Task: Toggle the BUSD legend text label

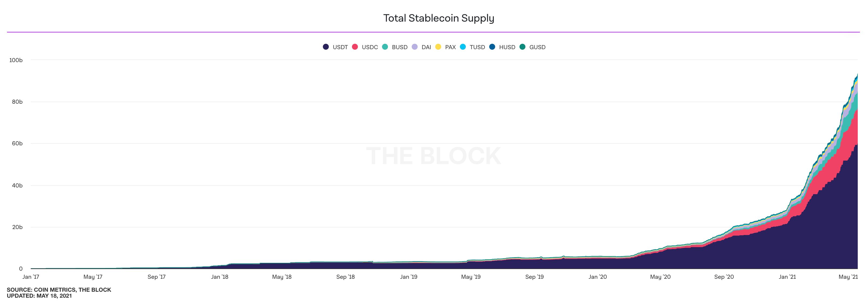Action: click(400, 47)
